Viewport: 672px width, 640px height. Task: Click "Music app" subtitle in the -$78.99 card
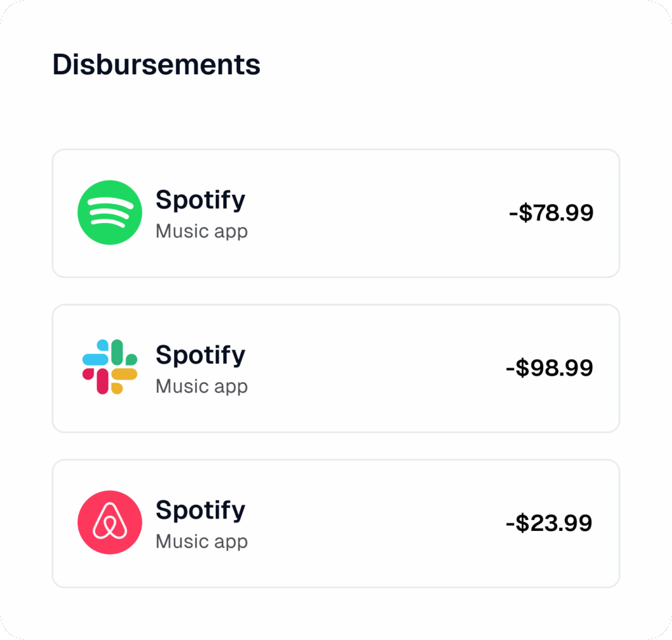(201, 231)
